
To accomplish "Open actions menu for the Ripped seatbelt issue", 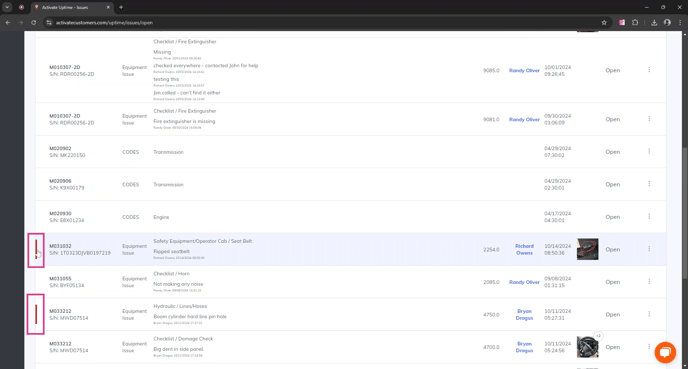I will pos(649,249).
